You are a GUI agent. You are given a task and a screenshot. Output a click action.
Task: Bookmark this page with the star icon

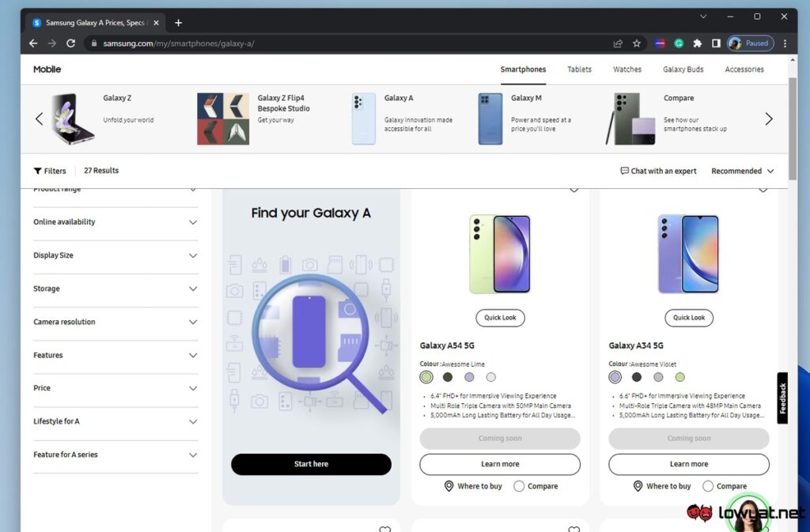click(637, 43)
